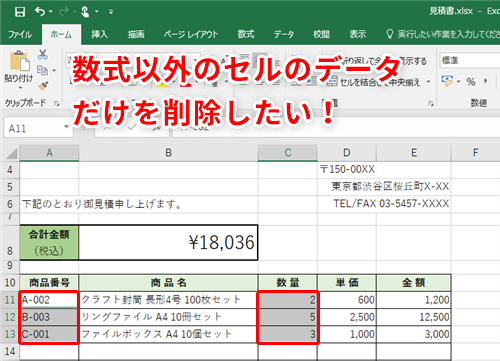Select column F header
This screenshot has height=361, width=500.
(x=476, y=153)
